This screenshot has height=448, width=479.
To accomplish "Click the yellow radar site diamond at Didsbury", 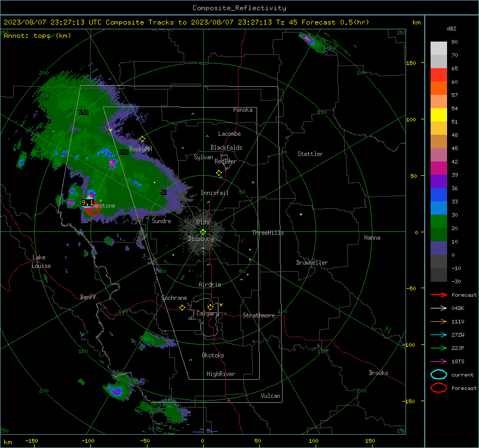I will [x=203, y=232].
